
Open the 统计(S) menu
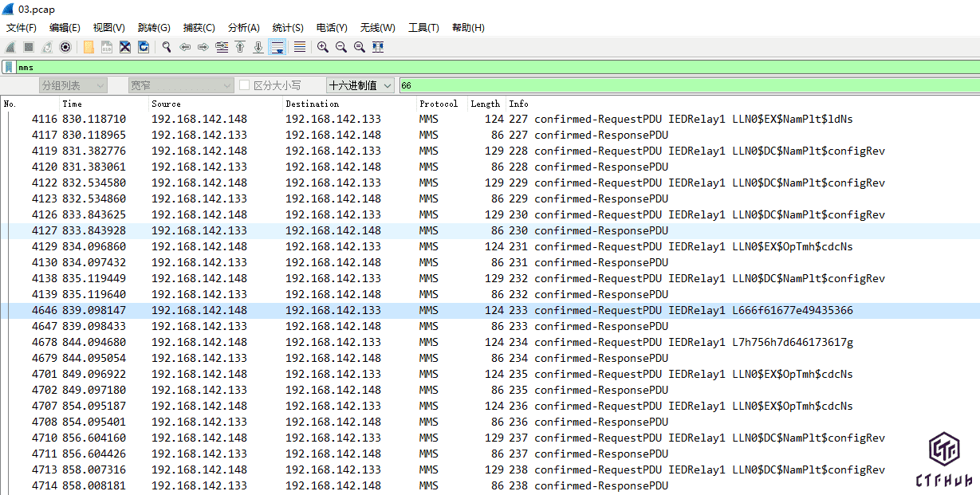pyautogui.click(x=288, y=28)
